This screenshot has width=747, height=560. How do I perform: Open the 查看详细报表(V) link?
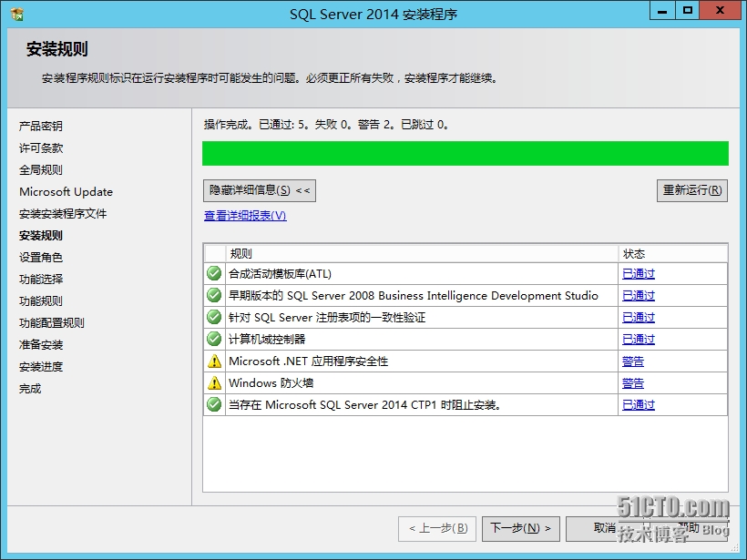pos(245,215)
